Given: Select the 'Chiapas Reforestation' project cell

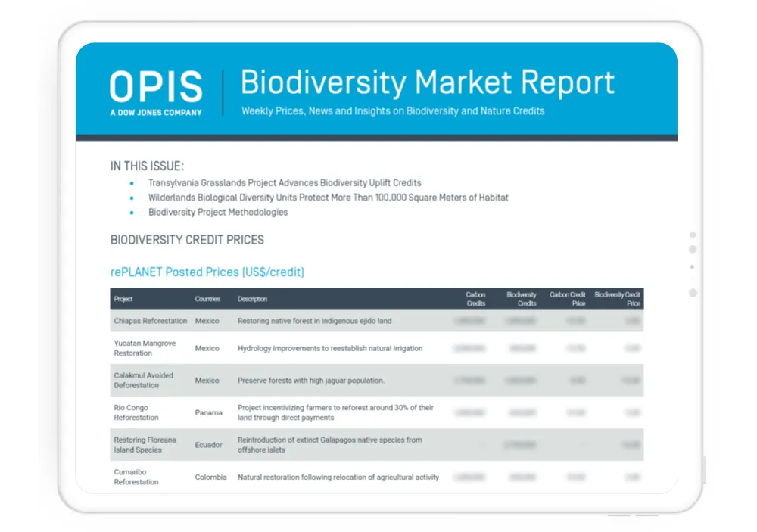Looking at the screenshot, I should [151, 321].
